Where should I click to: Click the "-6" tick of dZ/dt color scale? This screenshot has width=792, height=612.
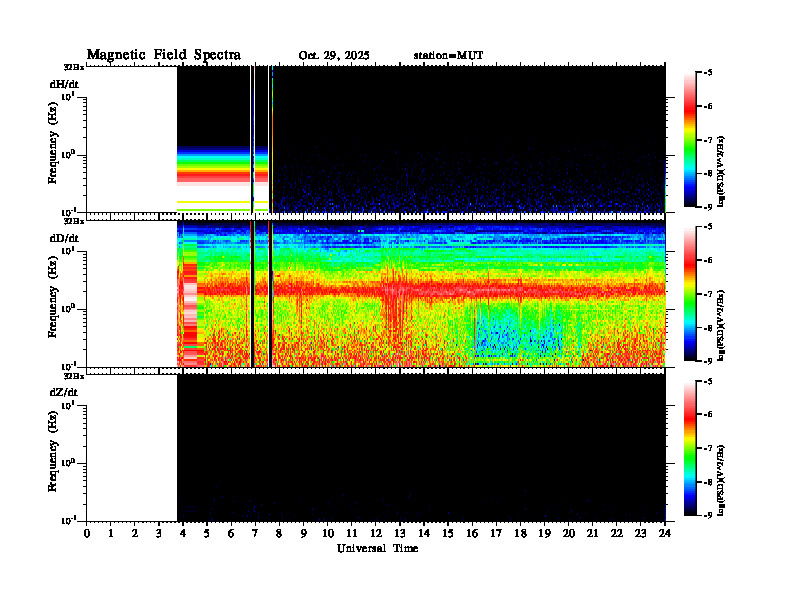pos(707,415)
